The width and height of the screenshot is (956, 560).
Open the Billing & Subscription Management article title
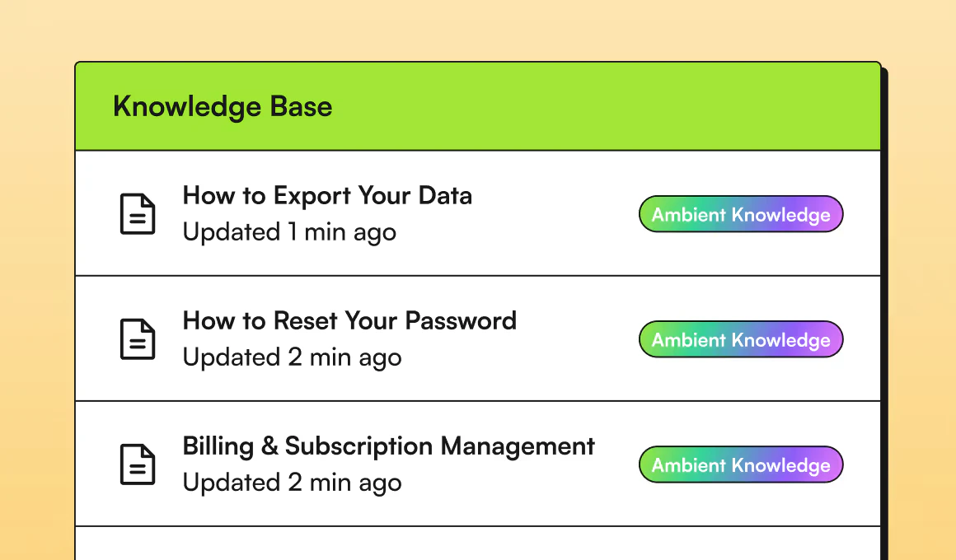click(388, 446)
